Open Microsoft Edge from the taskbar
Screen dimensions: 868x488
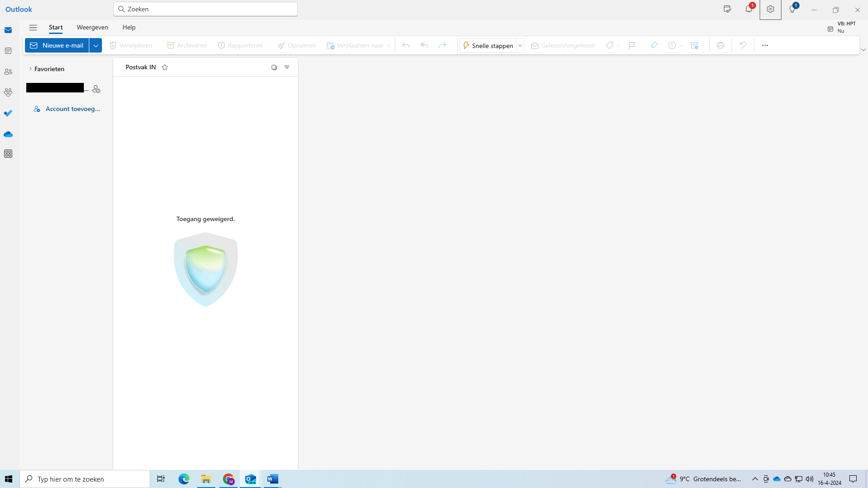pos(184,479)
